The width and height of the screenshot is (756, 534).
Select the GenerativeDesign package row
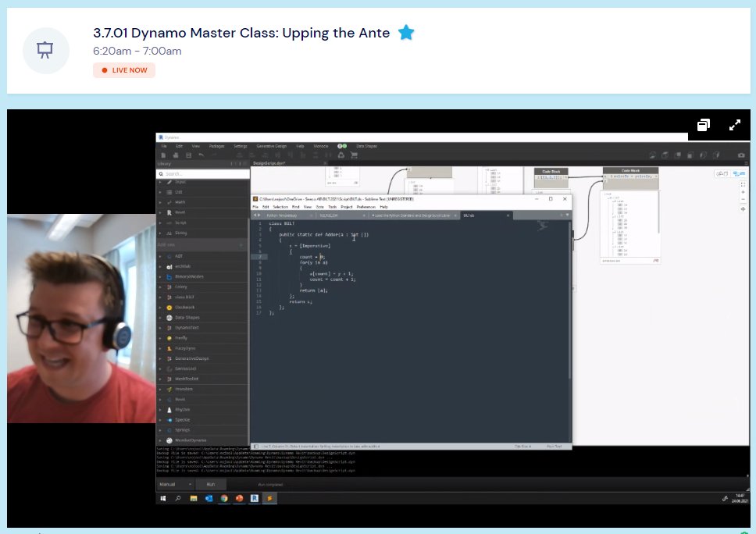[203, 358]
